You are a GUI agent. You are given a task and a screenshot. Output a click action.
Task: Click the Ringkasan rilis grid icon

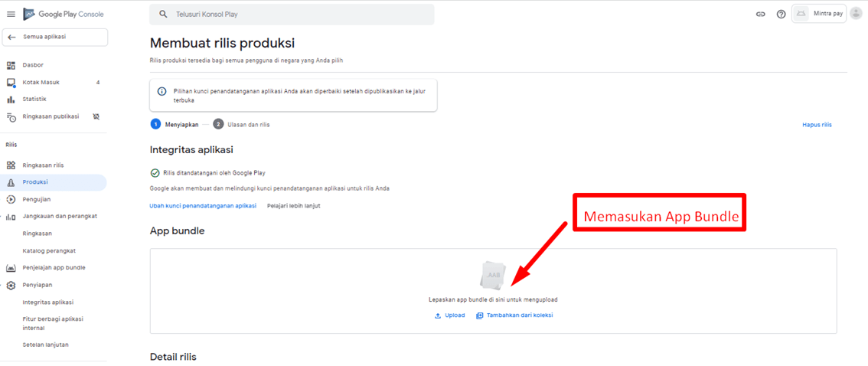point(11,165)
